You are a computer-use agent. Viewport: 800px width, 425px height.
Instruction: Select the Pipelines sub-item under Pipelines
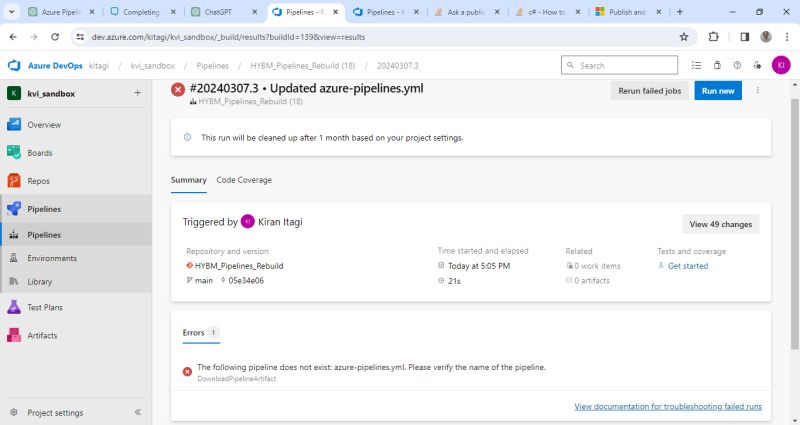click(x=44, y=235)
